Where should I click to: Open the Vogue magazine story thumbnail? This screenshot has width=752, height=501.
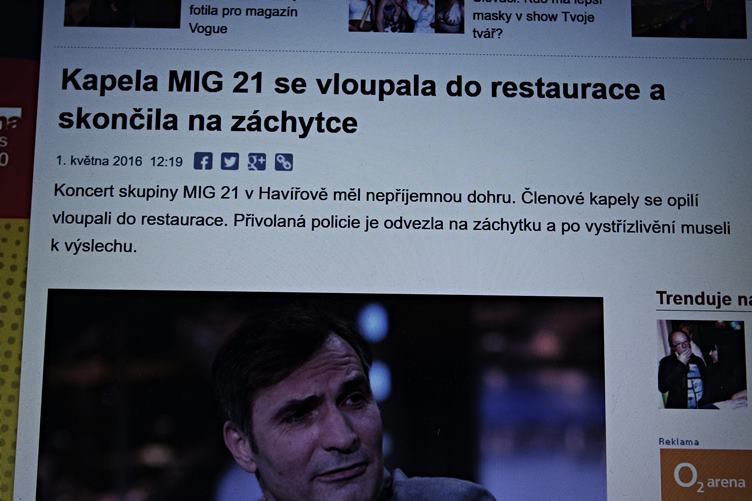[x=122, y=13]
